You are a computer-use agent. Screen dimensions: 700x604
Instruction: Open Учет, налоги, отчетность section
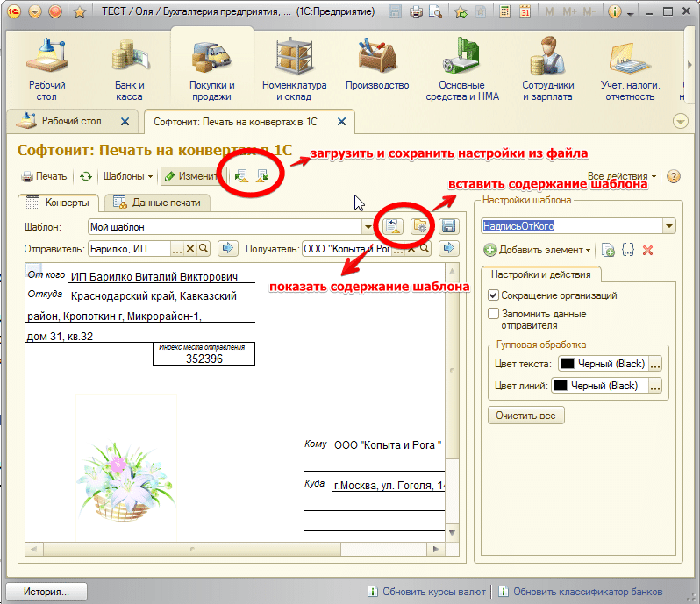(x=630, y=70)
